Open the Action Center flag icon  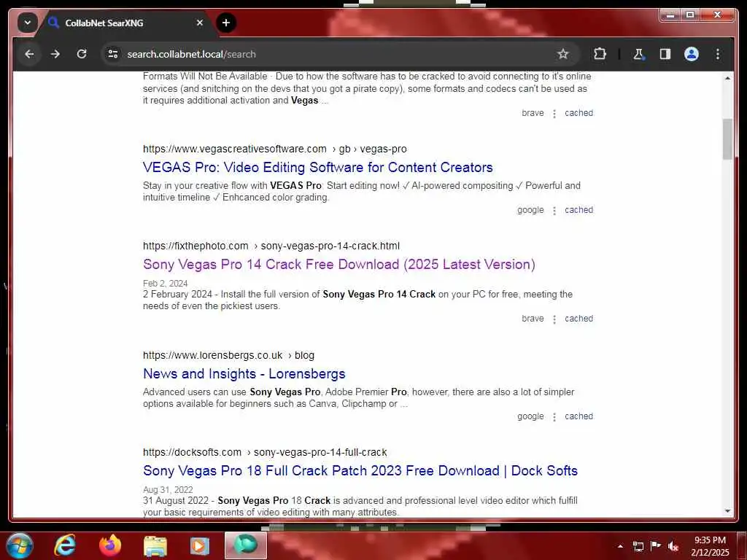pos(656,546)
